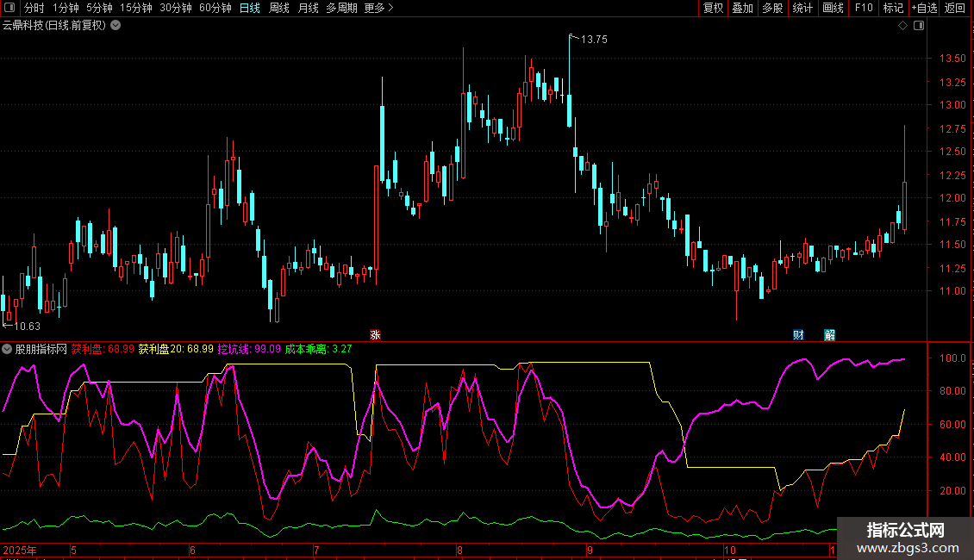Image resolution: width=974 pixels, height=560 pixels.
Task: Click the 13.75 high price label
Action: click(x=594, y=40)
